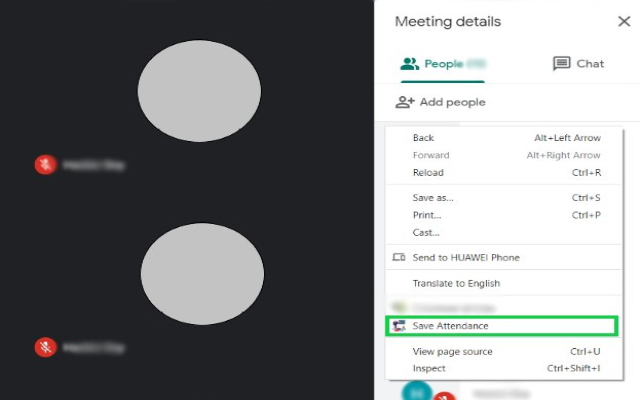Click the People icon in Meeting details
The image size is (640, 400).
click(410, 64)
